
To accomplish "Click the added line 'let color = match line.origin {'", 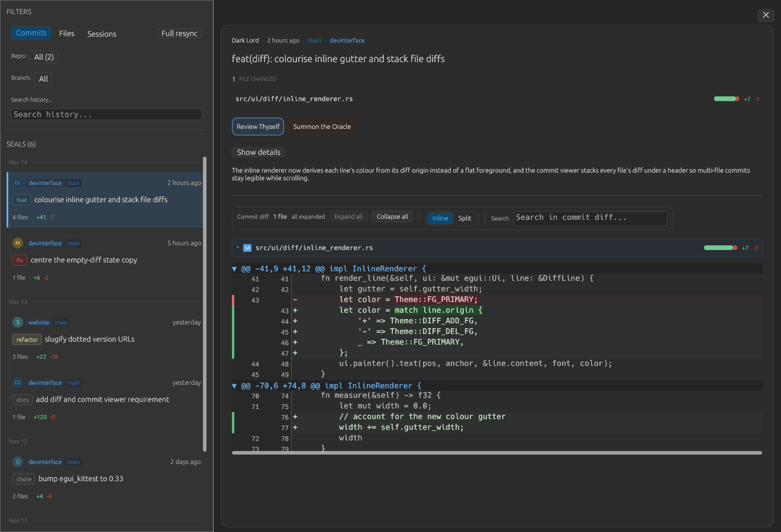I will coord(497,310).
